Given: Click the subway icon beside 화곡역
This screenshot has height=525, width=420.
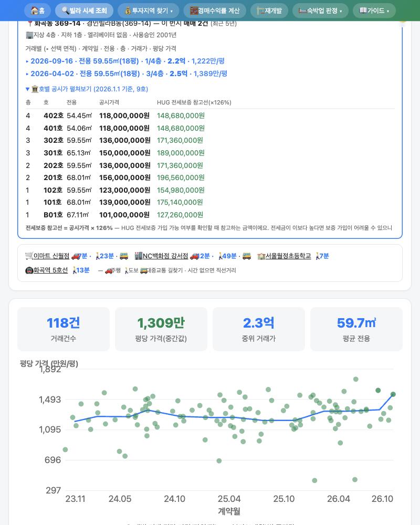Looking at the screenshot, I should (x=29, y=270).
